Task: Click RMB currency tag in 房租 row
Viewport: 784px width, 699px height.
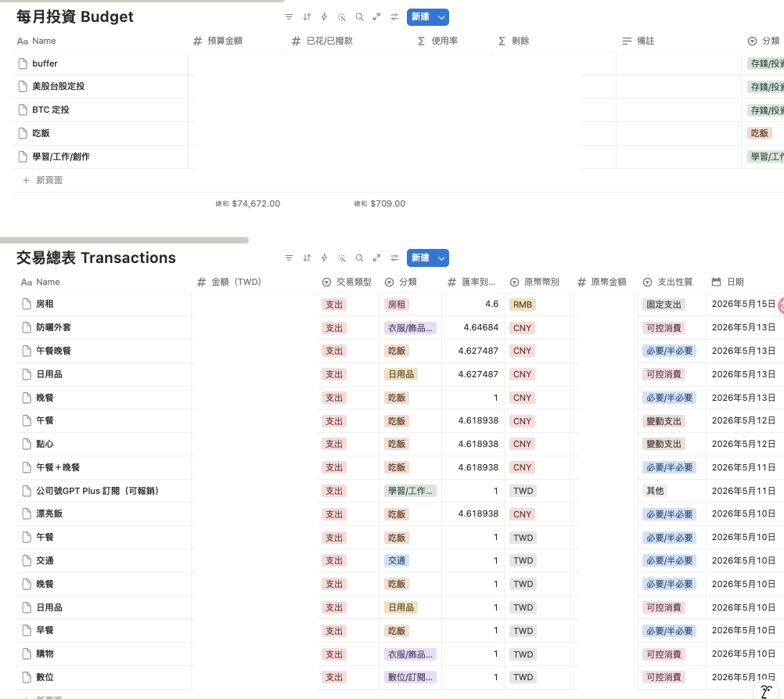Action: coord(523,304)
